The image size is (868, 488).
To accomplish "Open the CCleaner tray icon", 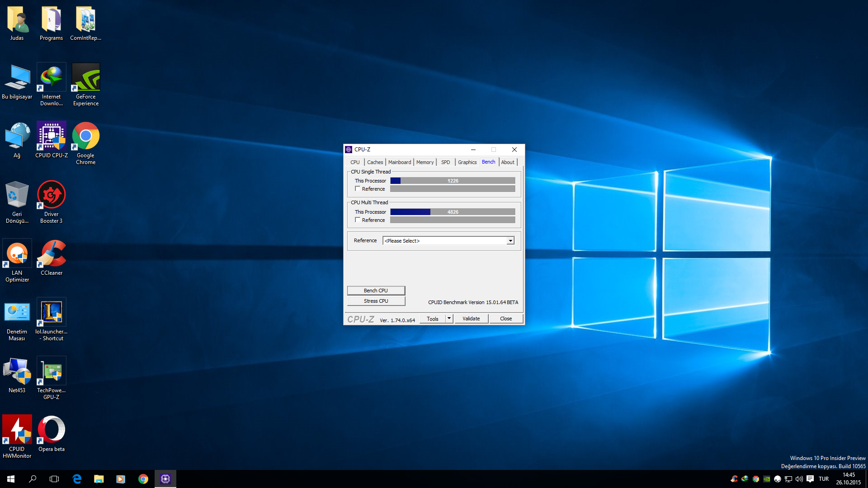I will 734,479.
